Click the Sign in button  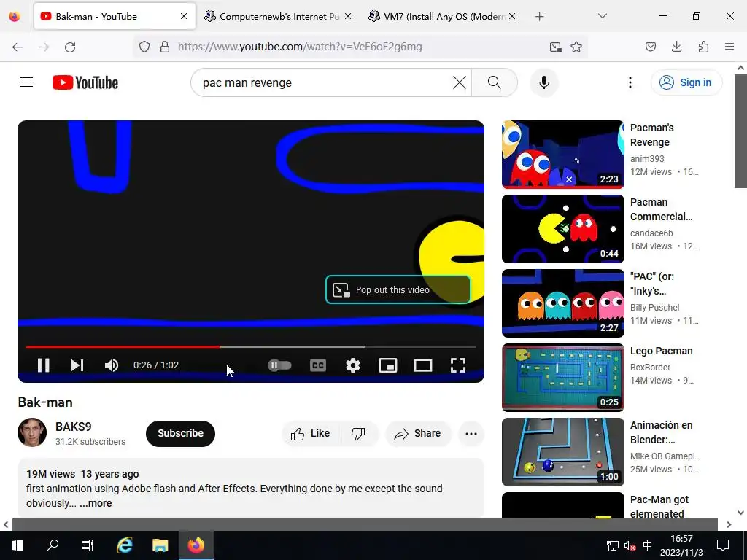pyautogui.click(x=686, y=82)
